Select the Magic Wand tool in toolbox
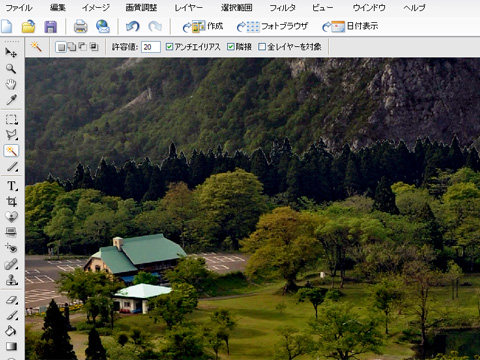Screen dimensions: 480x360 [x=11, y=151]
